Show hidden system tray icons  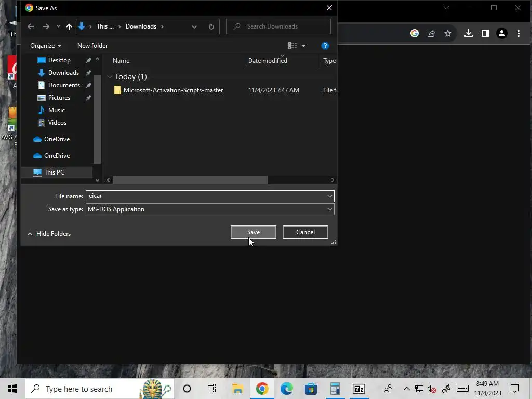406,389
